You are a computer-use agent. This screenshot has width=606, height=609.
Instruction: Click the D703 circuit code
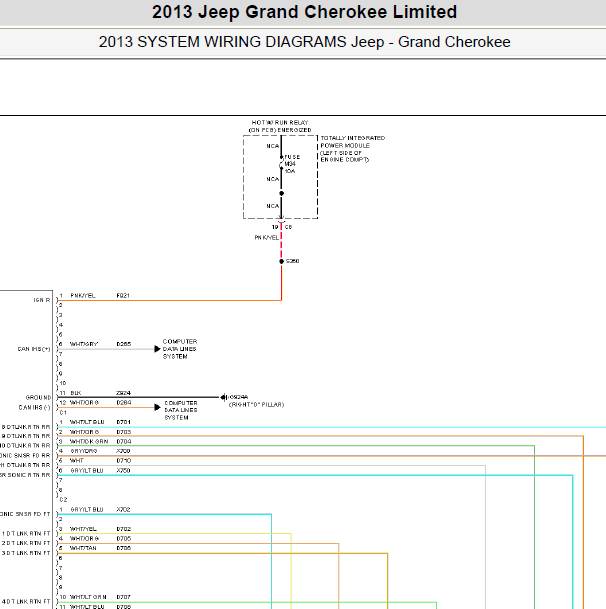(124, 432)
